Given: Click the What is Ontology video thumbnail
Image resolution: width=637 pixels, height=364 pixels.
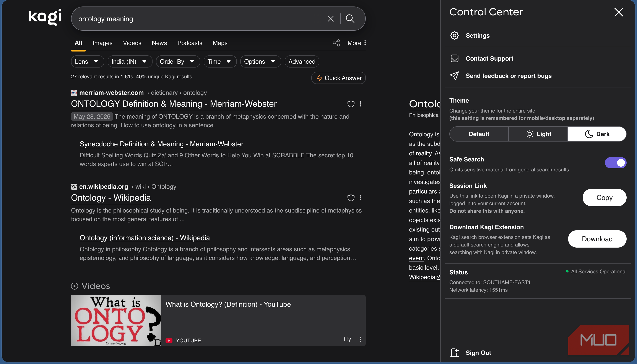Looking at the screenshot, I should click(116, 321).
